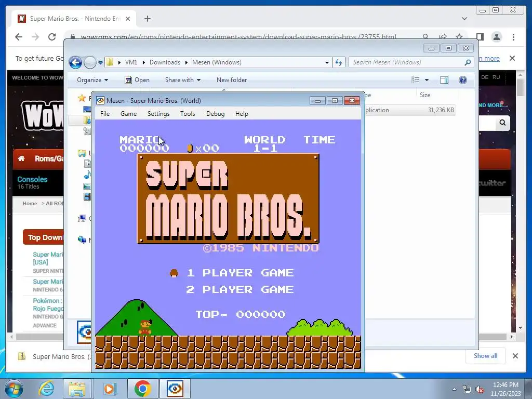
Task: Click the magnifier icon in Explorer search
Action: [468, 62]
